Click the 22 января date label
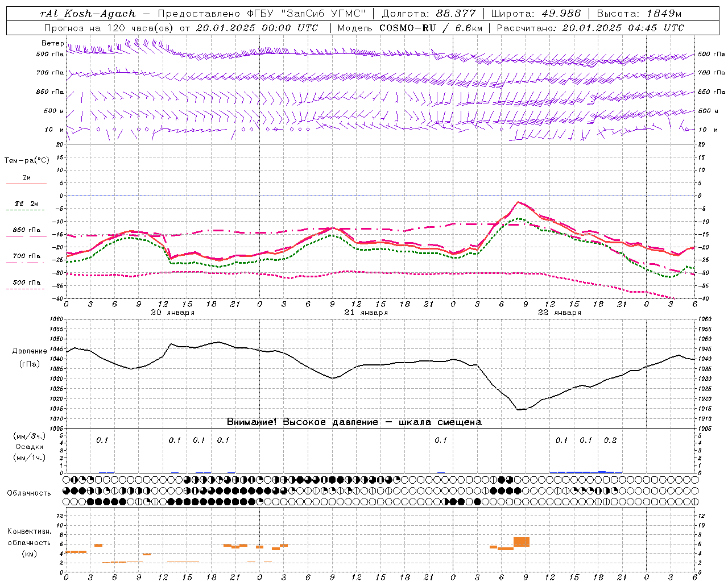728x582 pixels. (x=560, y=313)
